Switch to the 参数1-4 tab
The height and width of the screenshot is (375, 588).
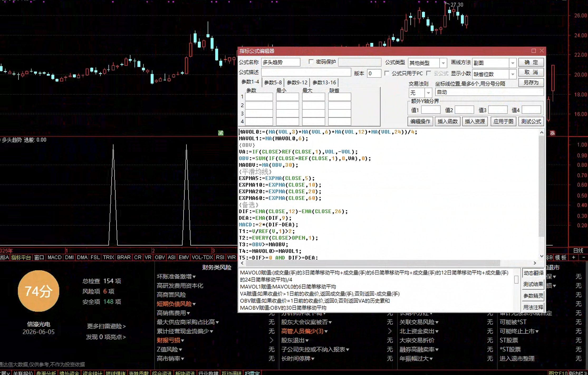pos(250,82)
